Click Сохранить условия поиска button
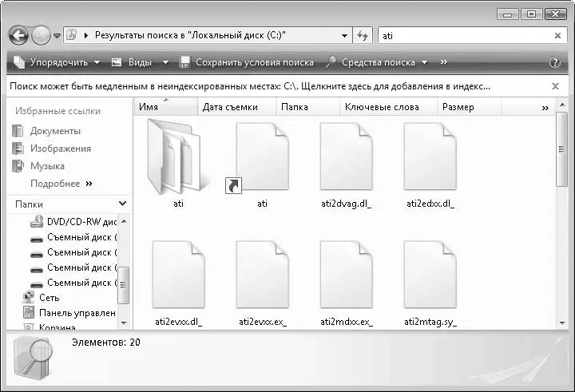This screenshot has height=392, width=575. pyautogui.click(x=246, y=62)
